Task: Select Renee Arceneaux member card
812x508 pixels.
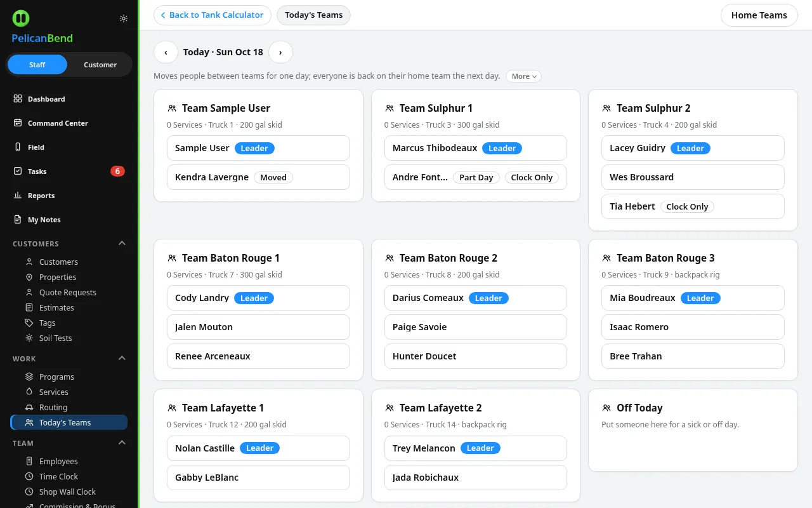Action: point(258,356)
